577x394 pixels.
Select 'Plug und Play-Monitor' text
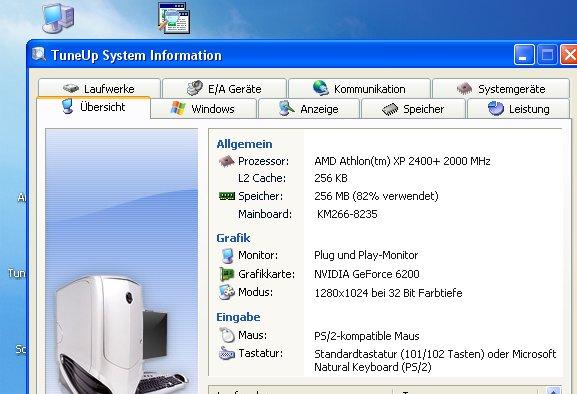pos(366,255)
